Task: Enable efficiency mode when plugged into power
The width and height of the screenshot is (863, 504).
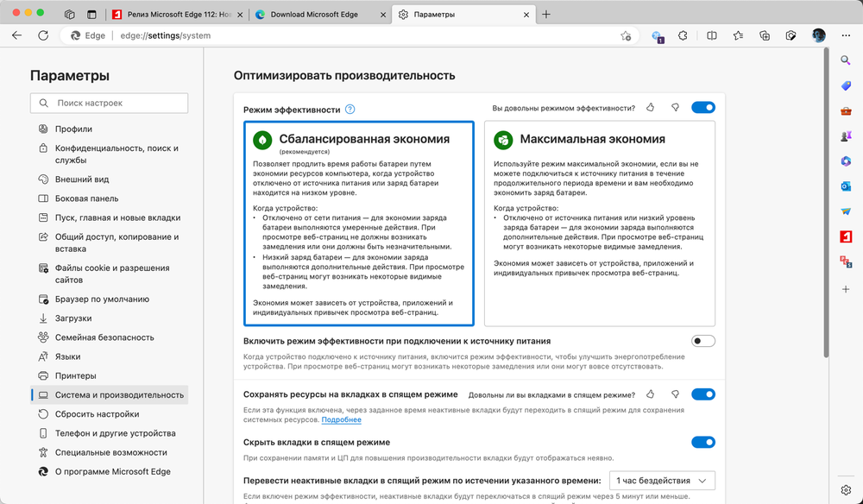Action: [703, 341]
